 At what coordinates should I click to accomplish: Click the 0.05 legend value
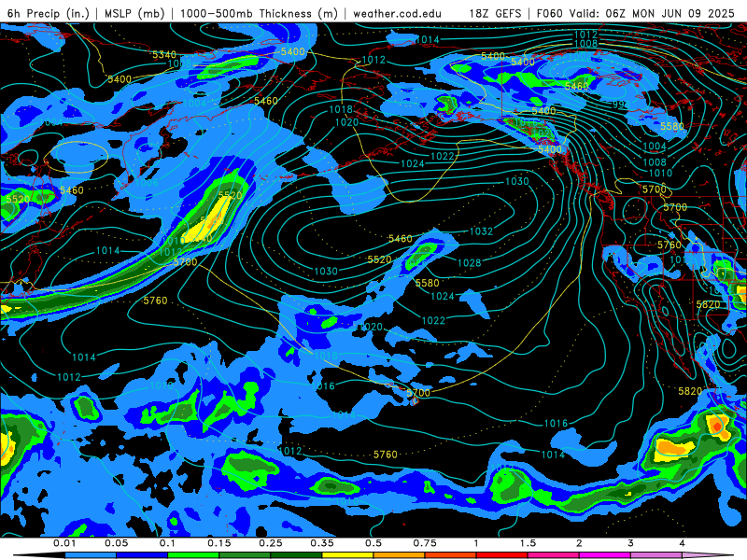pos(116,543)
